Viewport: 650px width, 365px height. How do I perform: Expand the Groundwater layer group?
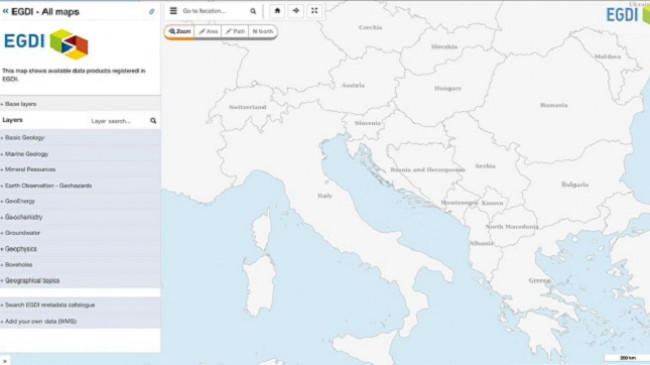click(x=80, y=233)
